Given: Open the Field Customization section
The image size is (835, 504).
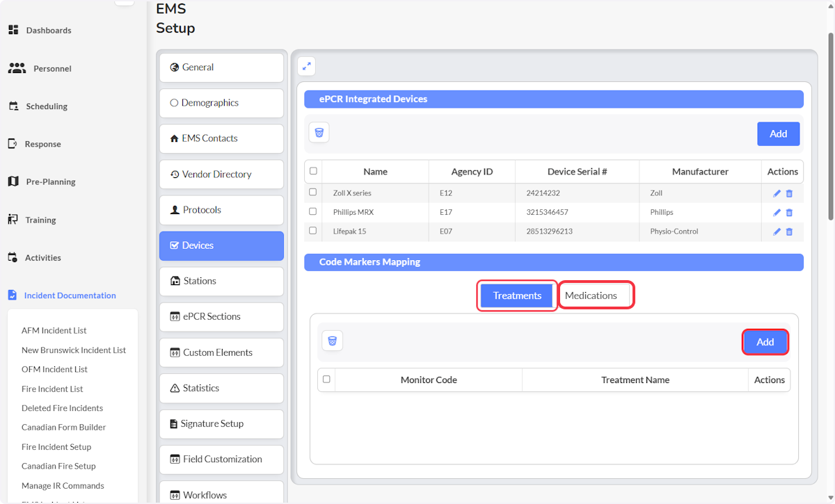Looking at the screenshot, I should tap(221, 459).
